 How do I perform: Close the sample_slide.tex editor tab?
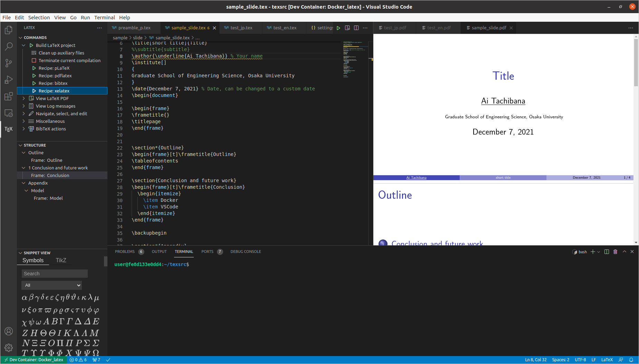(214, 28)
